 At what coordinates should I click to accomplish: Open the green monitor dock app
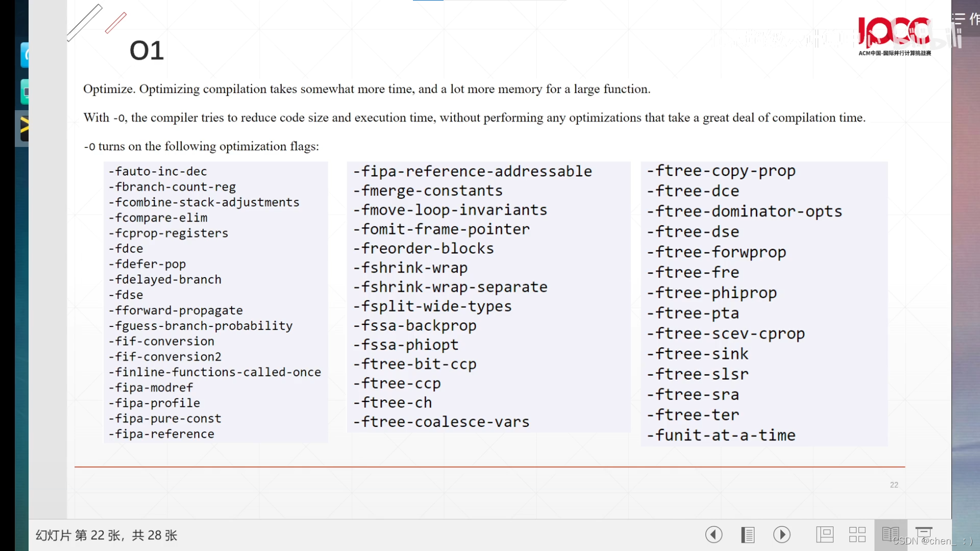coord(24,92)
